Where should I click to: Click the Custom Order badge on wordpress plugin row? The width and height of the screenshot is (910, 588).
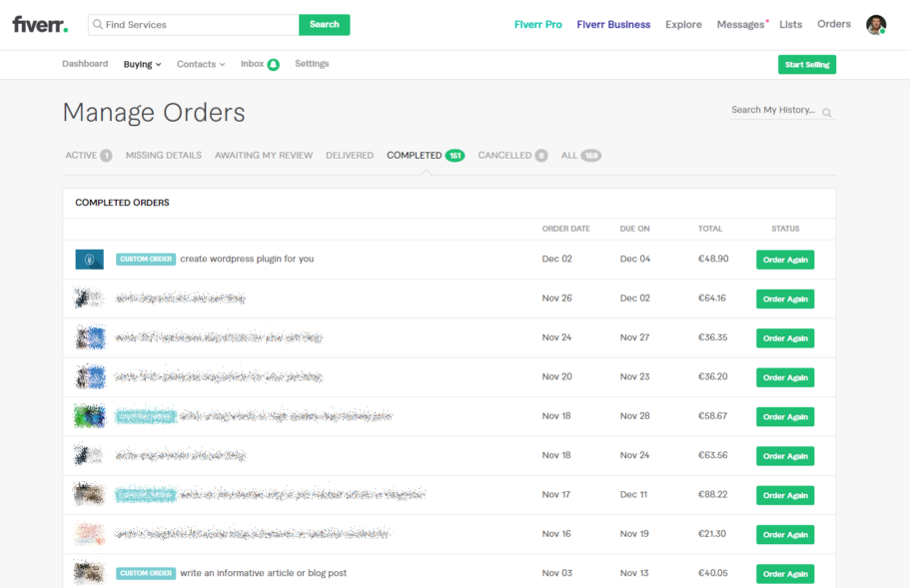[x=146, y=260]
